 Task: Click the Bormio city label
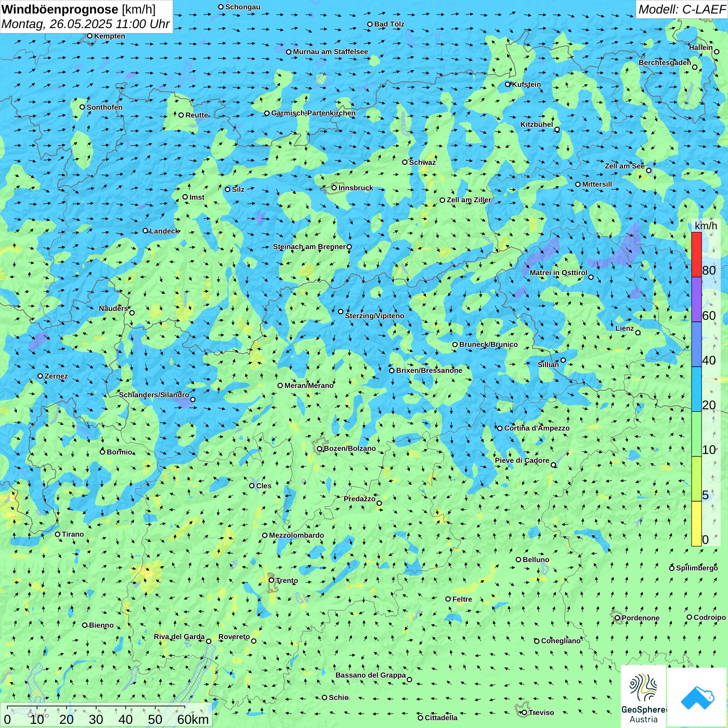120,452
